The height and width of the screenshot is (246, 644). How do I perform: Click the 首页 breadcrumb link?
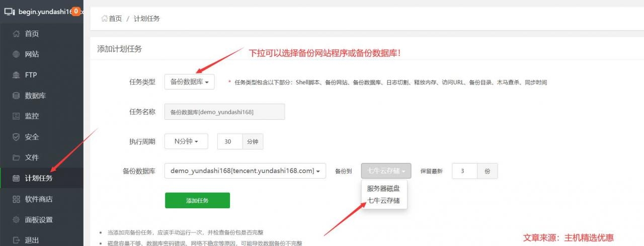115,19
